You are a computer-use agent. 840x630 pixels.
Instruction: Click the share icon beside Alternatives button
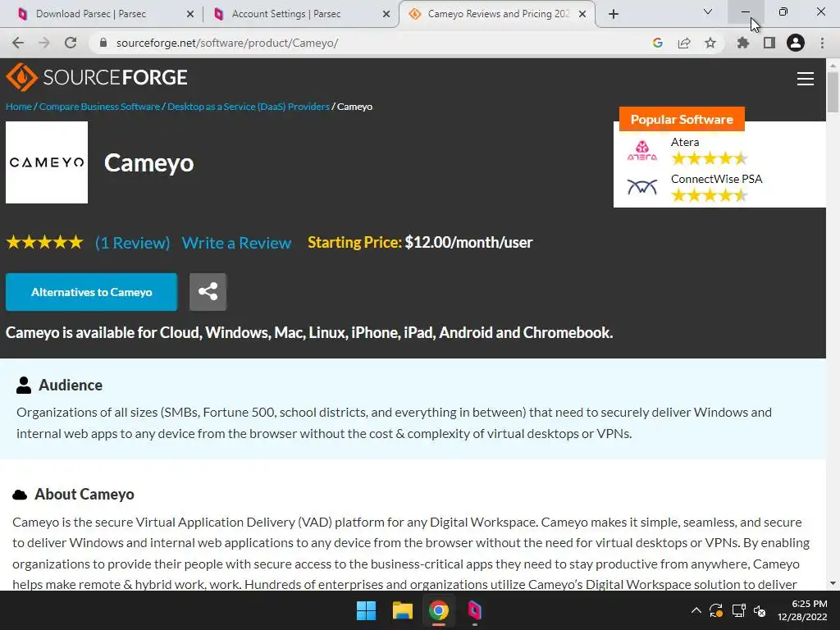pyautogui.click(x=208, y=292)
